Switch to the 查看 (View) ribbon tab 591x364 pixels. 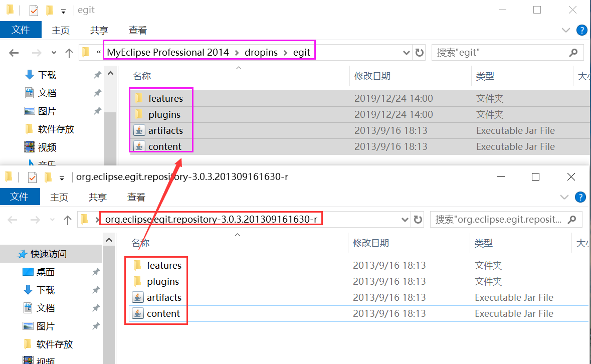[137, 30]
